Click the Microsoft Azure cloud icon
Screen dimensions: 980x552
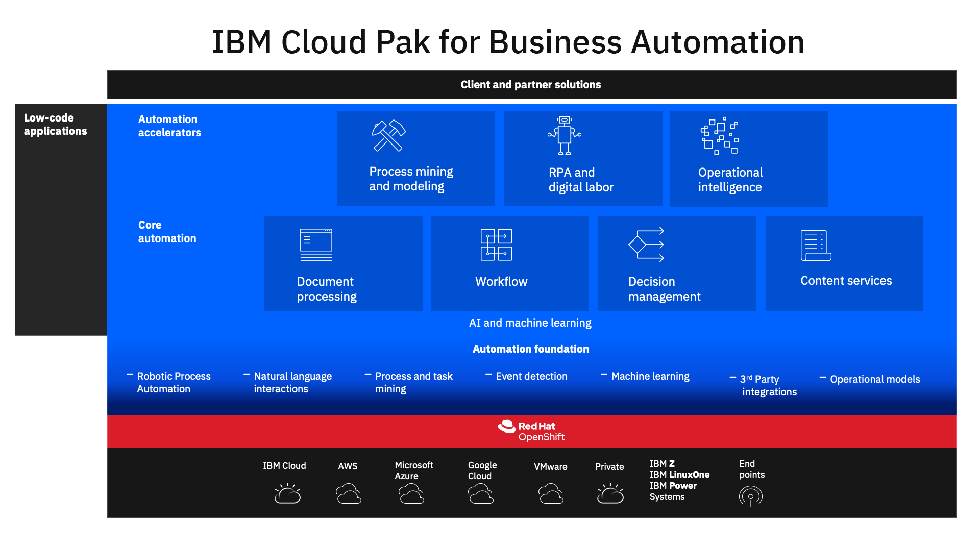(411, 494)
